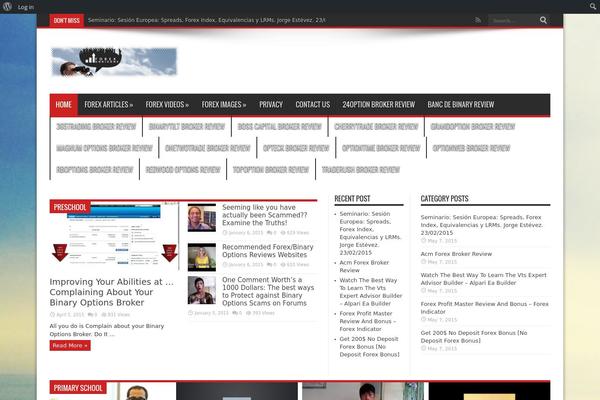This screenshot has width=600, height=400.
Task: Open Recent Post 'Watch The Best Way' link
Action: click(x=370, y=292)
